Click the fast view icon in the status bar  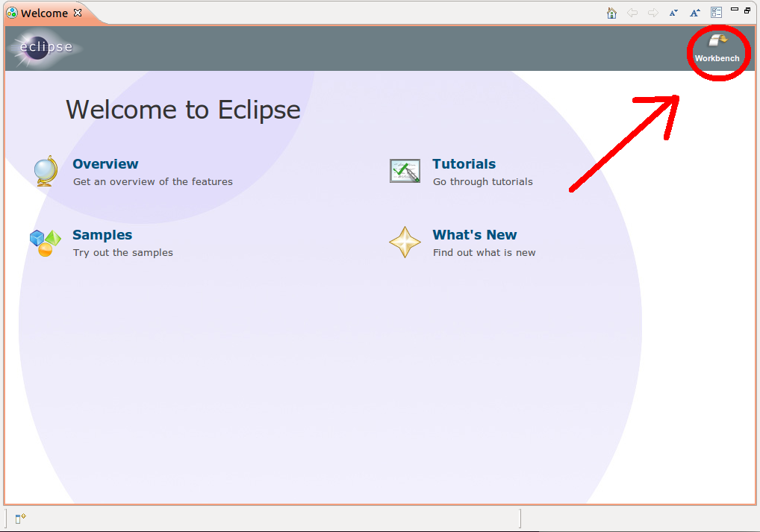pos(20,519)
